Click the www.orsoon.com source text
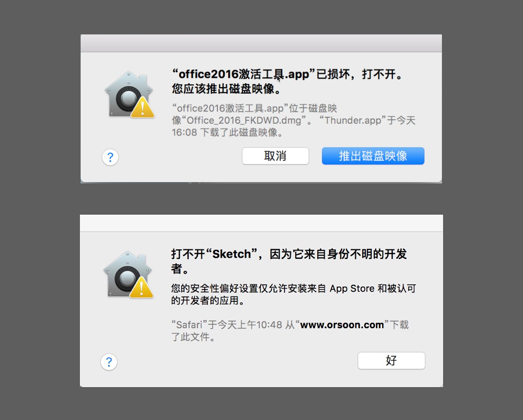 [342, 325]
